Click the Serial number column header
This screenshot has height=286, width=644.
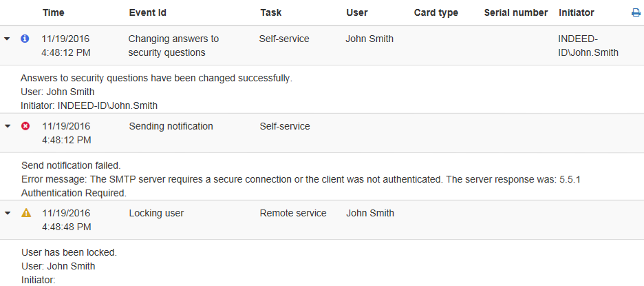coord(516,13)
